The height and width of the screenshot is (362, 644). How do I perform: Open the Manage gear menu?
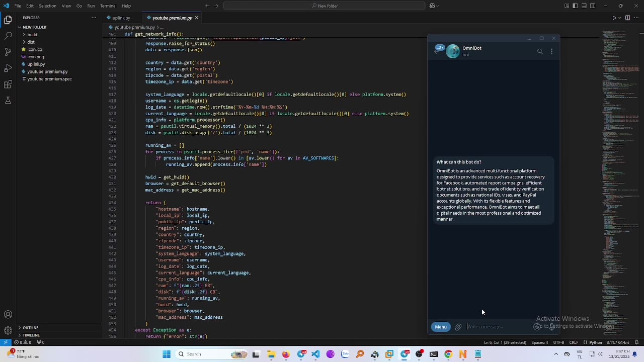[8, 330]
